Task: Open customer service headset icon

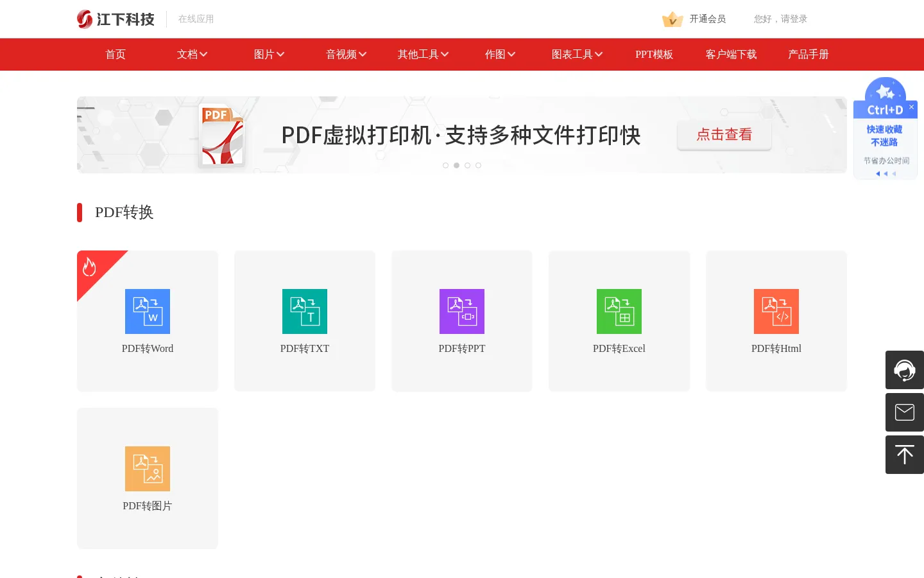Action: point(905,370)
